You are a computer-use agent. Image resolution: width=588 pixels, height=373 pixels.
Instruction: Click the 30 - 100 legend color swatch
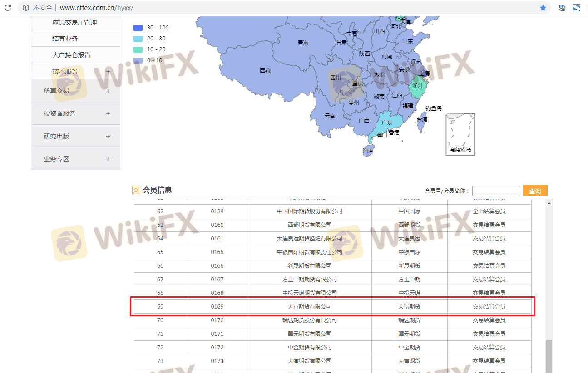(x=138, y=28)
